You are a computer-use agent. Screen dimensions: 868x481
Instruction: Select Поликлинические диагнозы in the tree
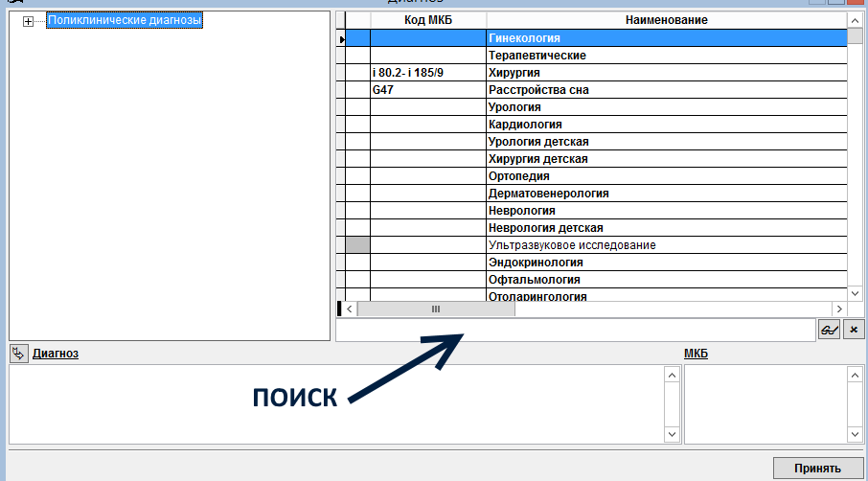125,20
